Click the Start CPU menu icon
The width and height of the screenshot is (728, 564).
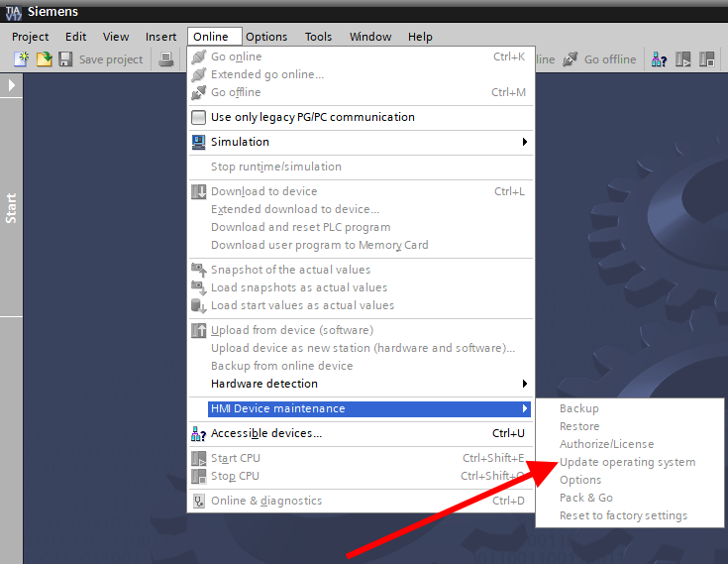(199, 458)
